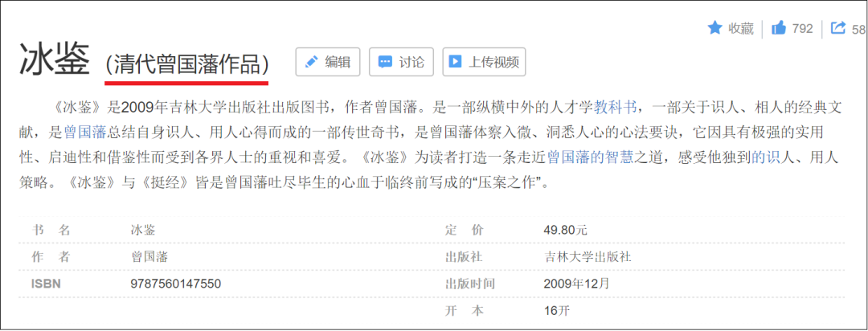Click the book name value 冰鉴 in the table
This screenshot has width=868, height=331.
[143, 231]
